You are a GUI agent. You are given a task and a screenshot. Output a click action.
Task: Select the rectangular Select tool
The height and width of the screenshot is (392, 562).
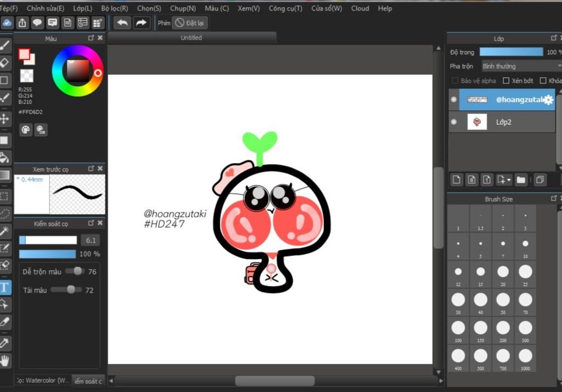tap(4, 197)
